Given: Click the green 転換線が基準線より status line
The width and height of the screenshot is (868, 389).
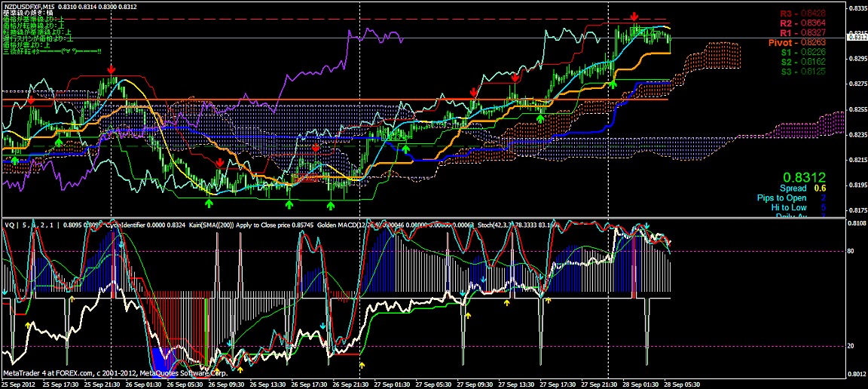Looking at the screenshot, I should (36, 32).
